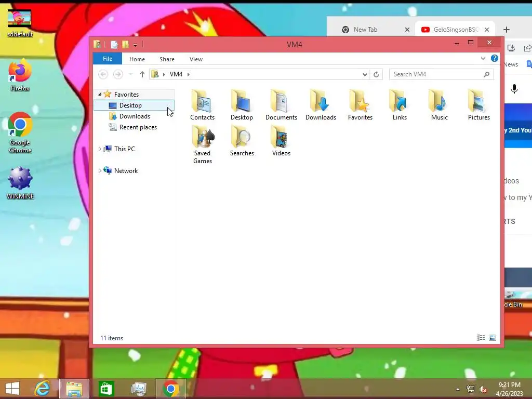Click Properties icon in quick access toolbar
532x399 pixels.
(114, 45)
